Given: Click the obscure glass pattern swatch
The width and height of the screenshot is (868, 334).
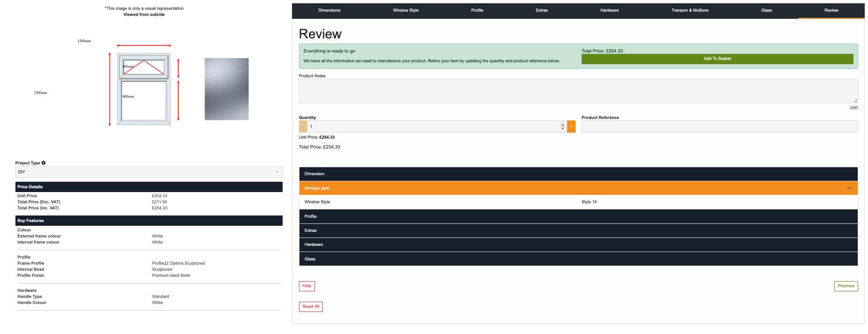Looking at the screenshot, I should point(226,89).
